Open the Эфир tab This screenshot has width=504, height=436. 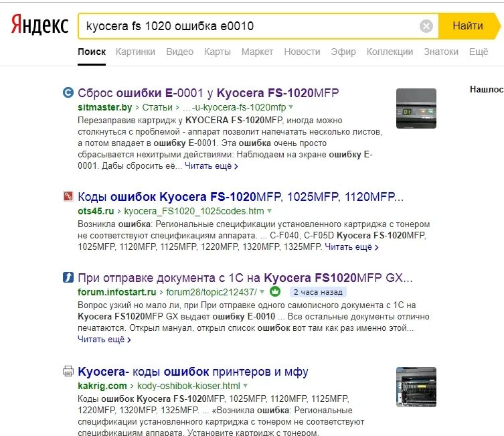[343, 52]
